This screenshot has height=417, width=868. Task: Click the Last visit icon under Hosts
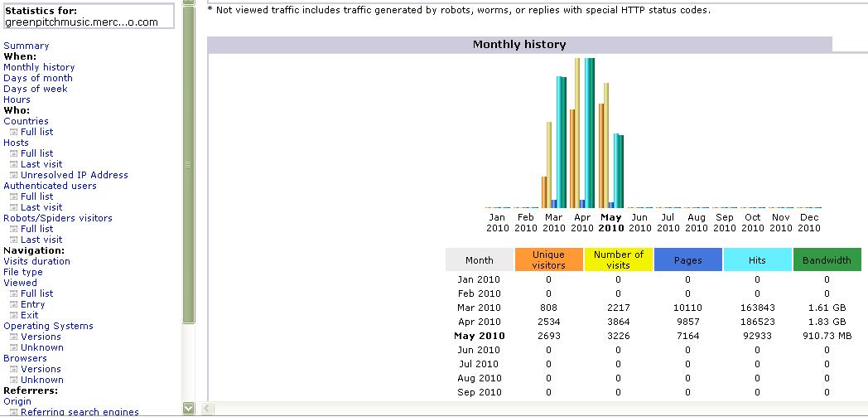[x=14, y=164]
